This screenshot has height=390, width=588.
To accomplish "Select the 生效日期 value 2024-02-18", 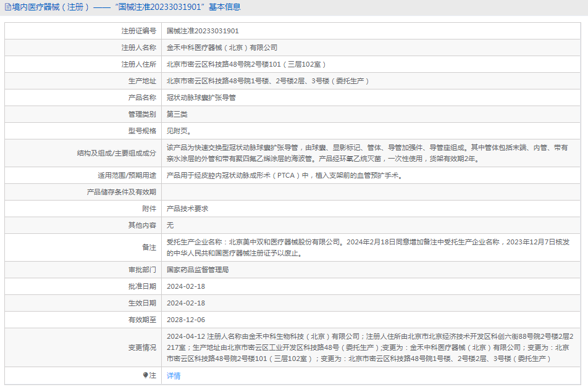I will point(186,303).
